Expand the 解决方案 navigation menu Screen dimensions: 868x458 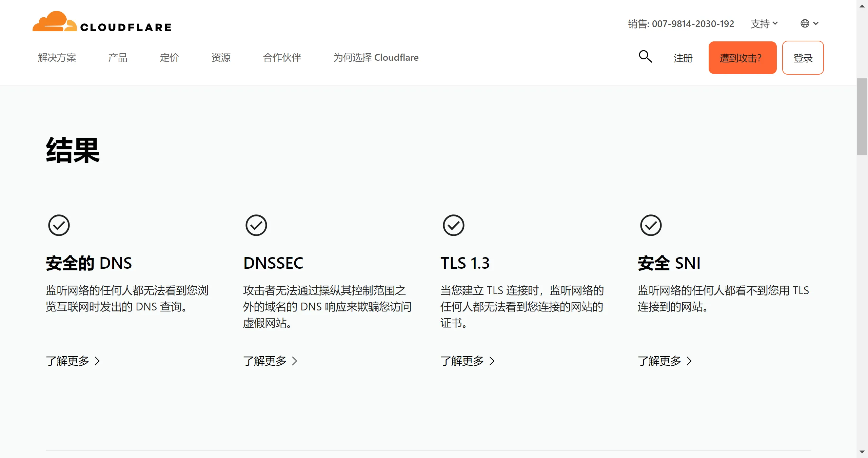click(57, 57)
